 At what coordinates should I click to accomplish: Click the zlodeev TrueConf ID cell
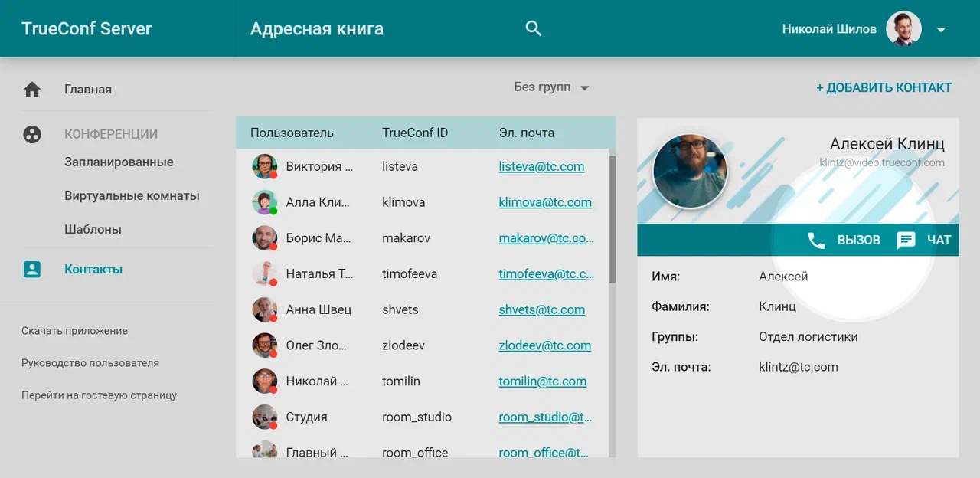click(403, 345)
